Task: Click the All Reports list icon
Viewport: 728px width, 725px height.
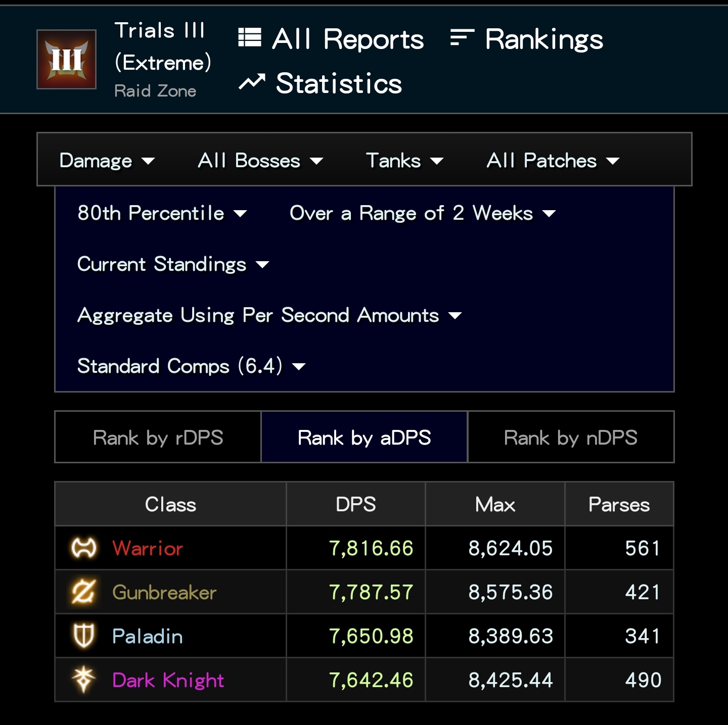Action: (x=250, y=37)
